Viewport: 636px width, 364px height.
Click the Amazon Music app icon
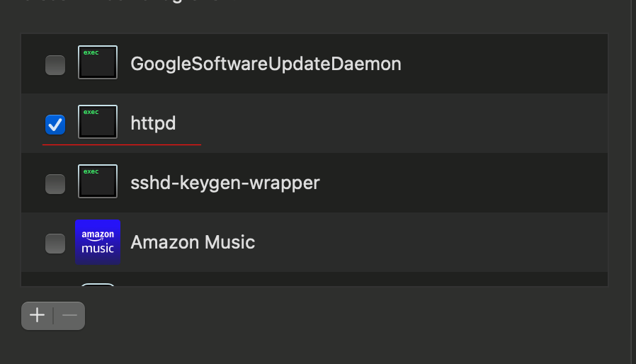pyautogui.click(x=98, y=241)
